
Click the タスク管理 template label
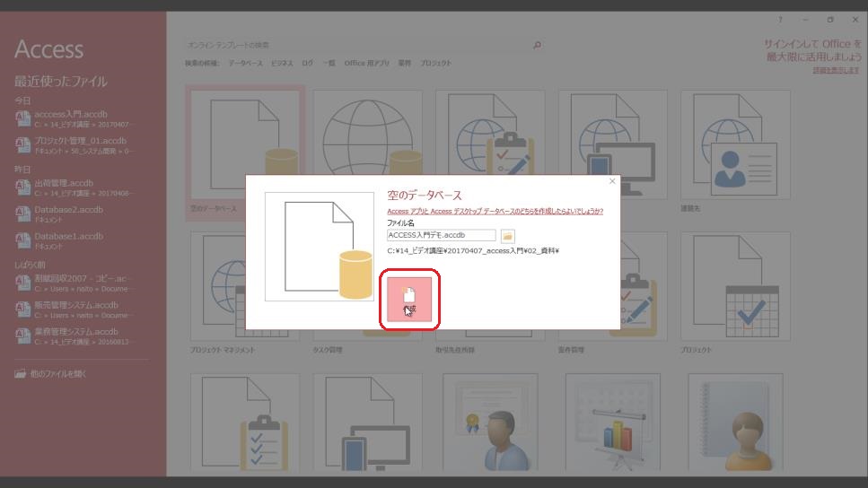[x=327, y=350]
